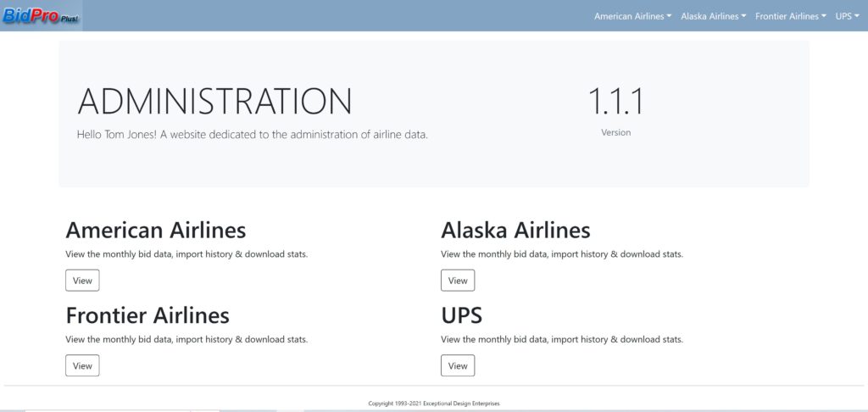868x412 pixels.
Task: Click the description text under American Airlines
Action: point(186,254)
